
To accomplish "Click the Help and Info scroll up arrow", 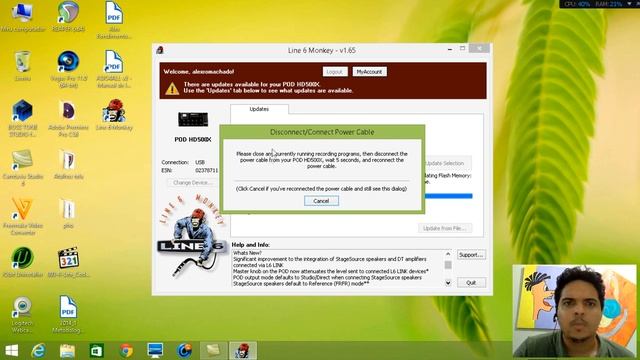I will tap(448, 254).
